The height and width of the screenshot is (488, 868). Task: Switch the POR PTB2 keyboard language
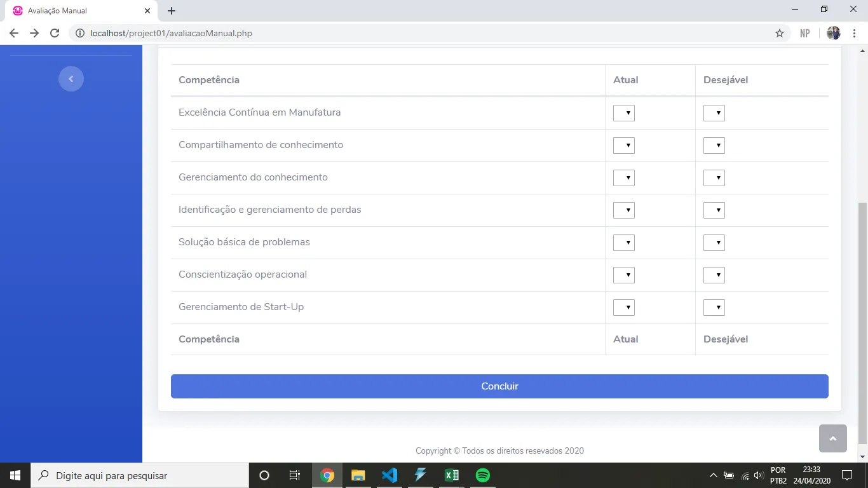778,475
